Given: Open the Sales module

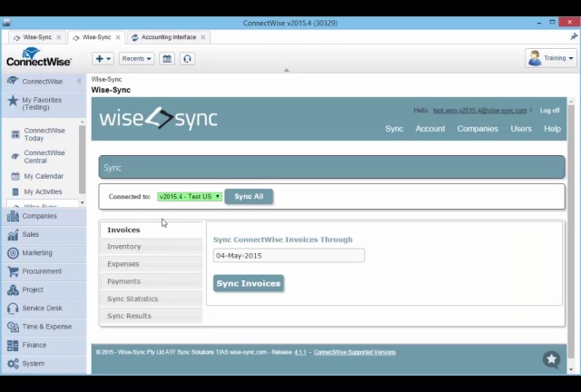Looking at the screenshot, I should (x=44, y=234).
